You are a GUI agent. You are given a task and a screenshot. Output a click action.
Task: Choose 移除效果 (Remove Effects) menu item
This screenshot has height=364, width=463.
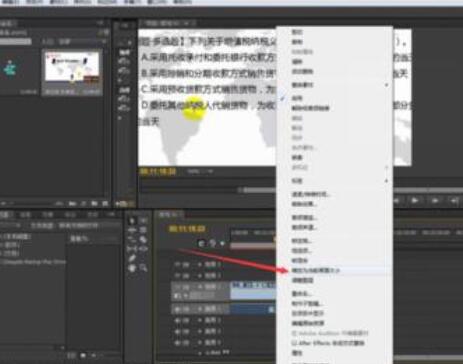(304, 204)
